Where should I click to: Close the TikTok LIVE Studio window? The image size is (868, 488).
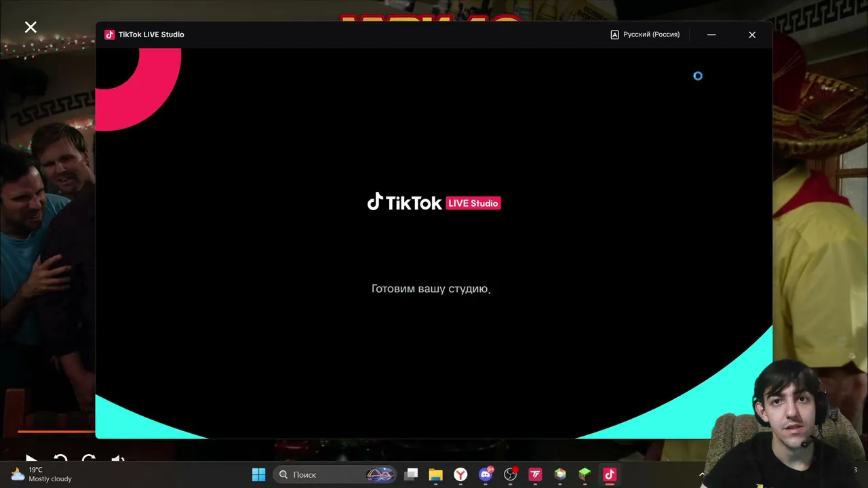click(752, 35)
